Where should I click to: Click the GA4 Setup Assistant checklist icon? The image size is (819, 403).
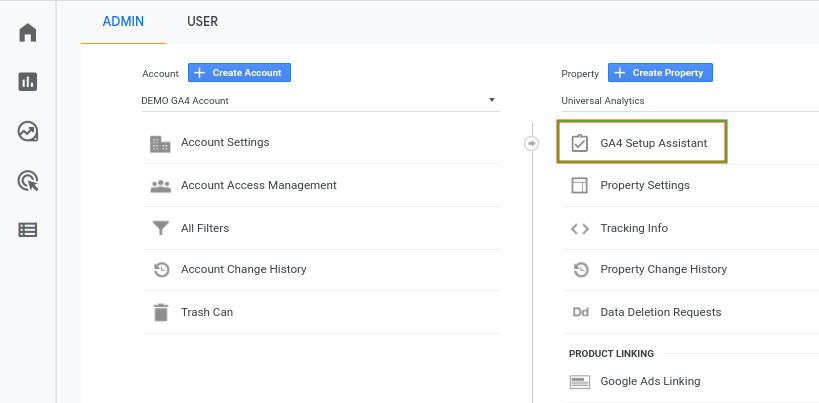tap(579, 143)
